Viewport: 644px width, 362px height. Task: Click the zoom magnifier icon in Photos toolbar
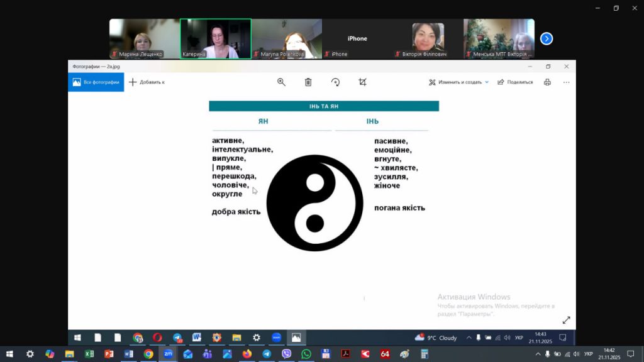[x=281, y=82]
